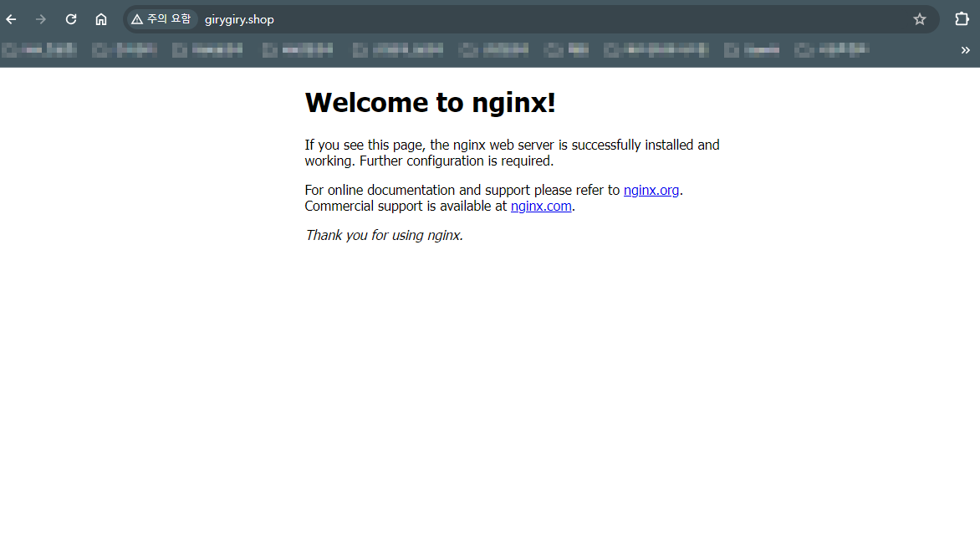The image size is (980, 536).
Task: Open the nginx.org documentation link
Action: pos(651,190)
